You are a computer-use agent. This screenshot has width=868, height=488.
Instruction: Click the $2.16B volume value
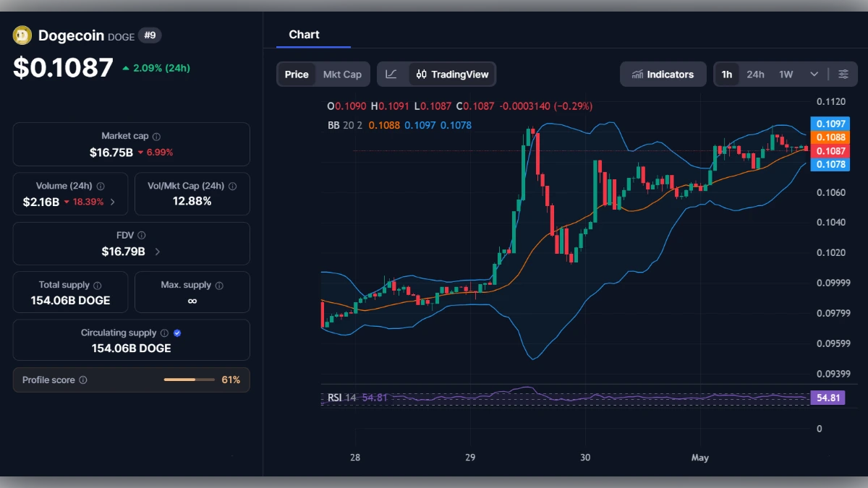[x=41, y=202]
